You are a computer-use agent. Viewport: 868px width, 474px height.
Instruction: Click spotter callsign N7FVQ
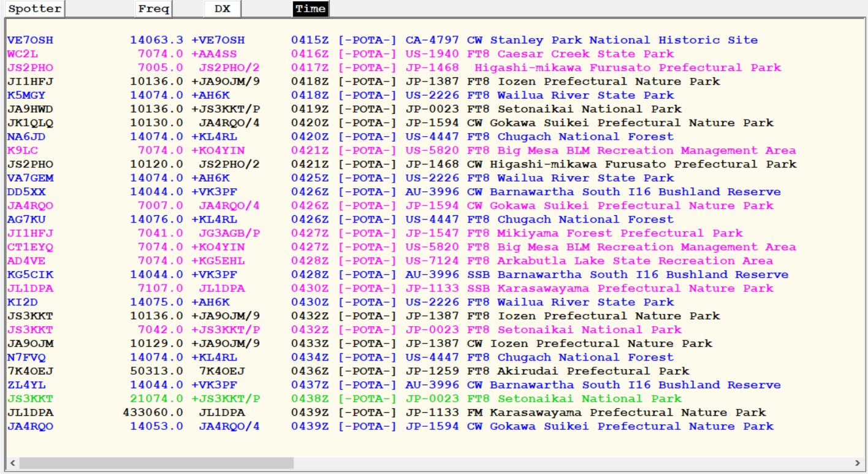pyautogui.click(x=26, y=357)
